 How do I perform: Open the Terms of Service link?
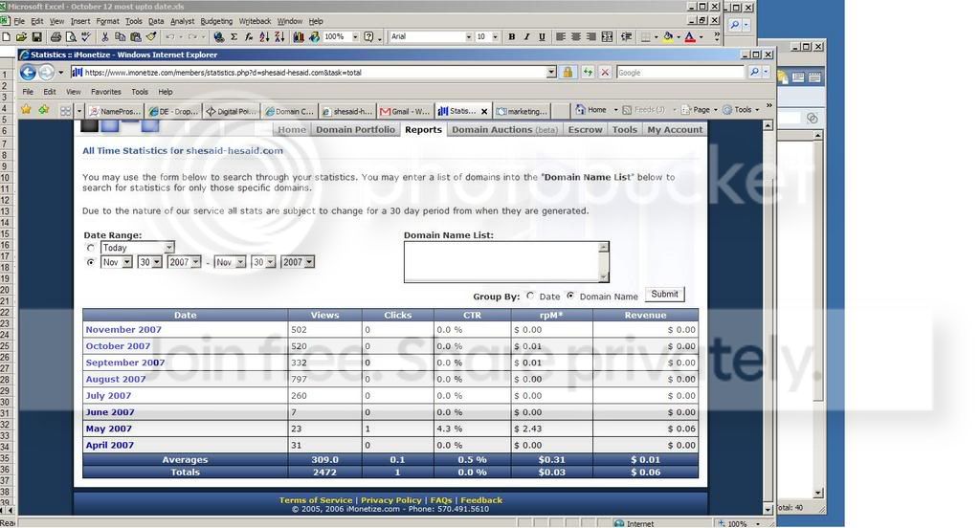[316, 500]
